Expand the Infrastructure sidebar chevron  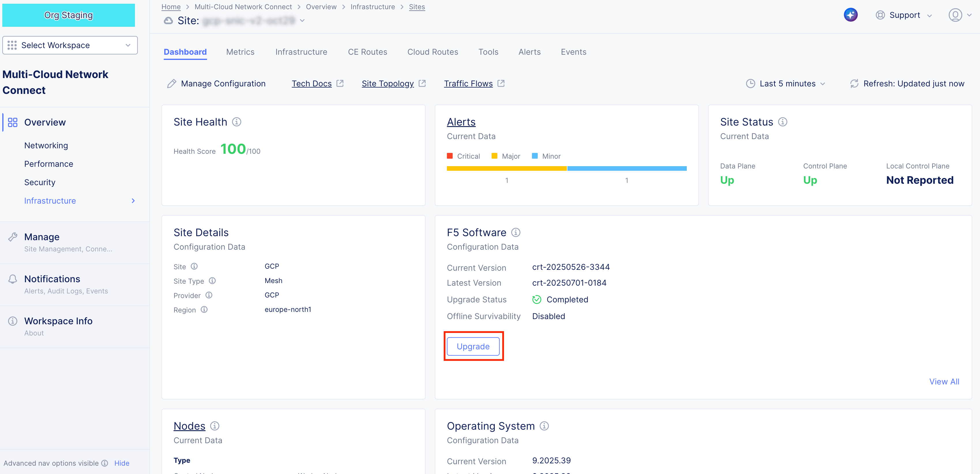133,201
